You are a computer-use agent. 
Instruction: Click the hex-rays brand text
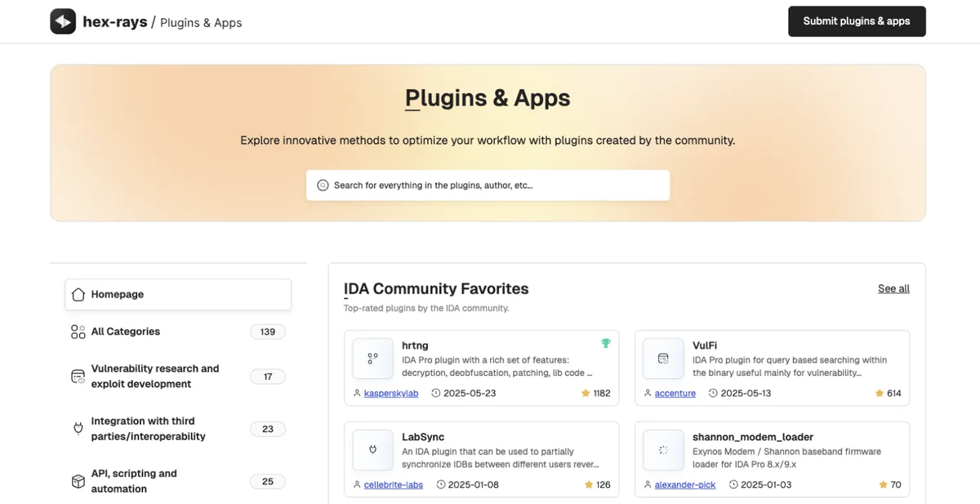(x=115, y=22)
